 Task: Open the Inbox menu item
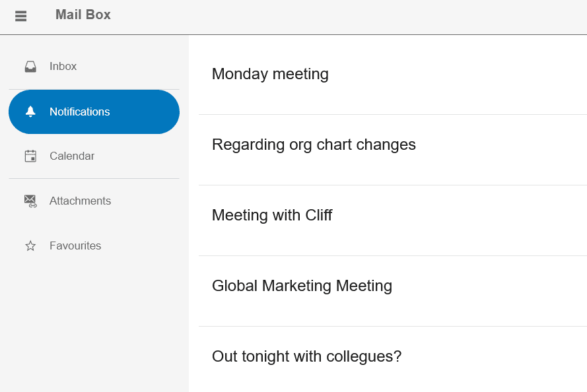(x=94, y=67)
